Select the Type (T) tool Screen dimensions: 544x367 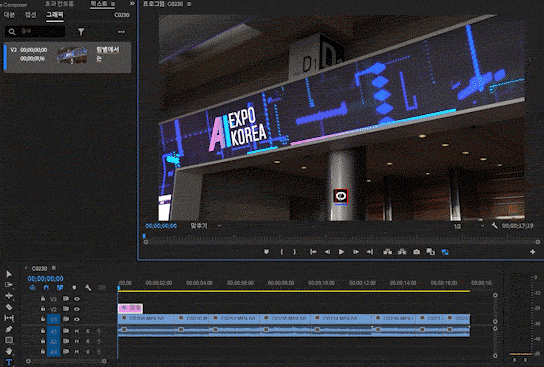coord(9,362)
